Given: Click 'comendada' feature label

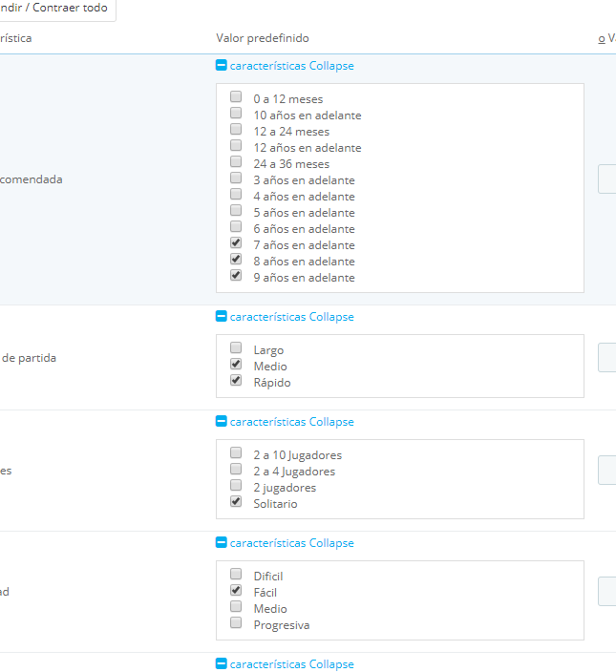Looking at the screenshot, I should [x=32, y=179].
